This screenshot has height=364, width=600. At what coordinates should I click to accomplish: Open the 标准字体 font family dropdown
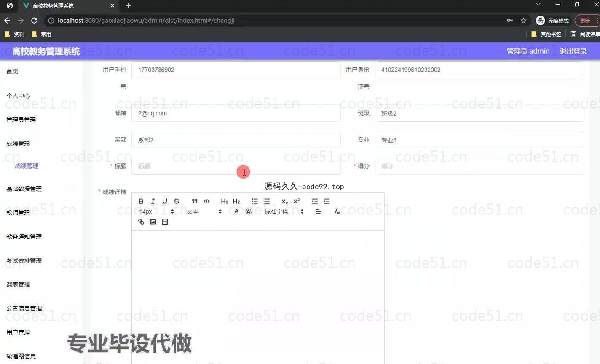click(284, 211)
